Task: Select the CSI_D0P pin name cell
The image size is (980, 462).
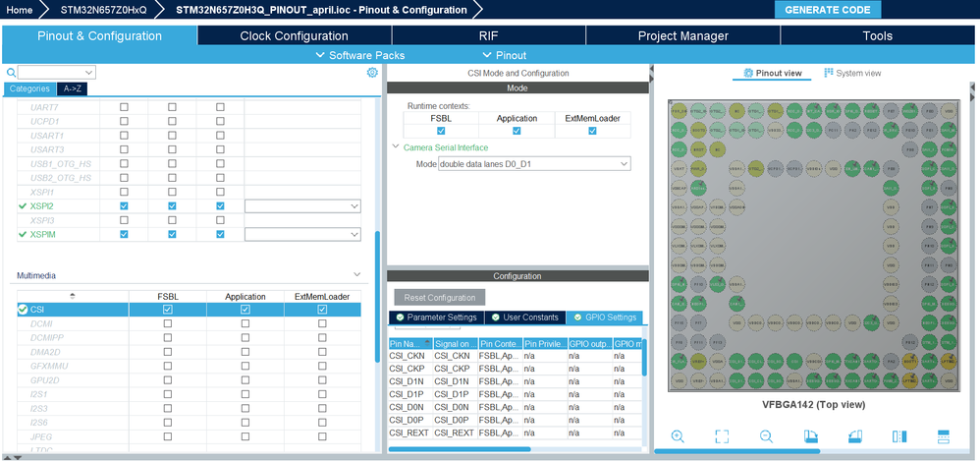Action: pos(410,420)
